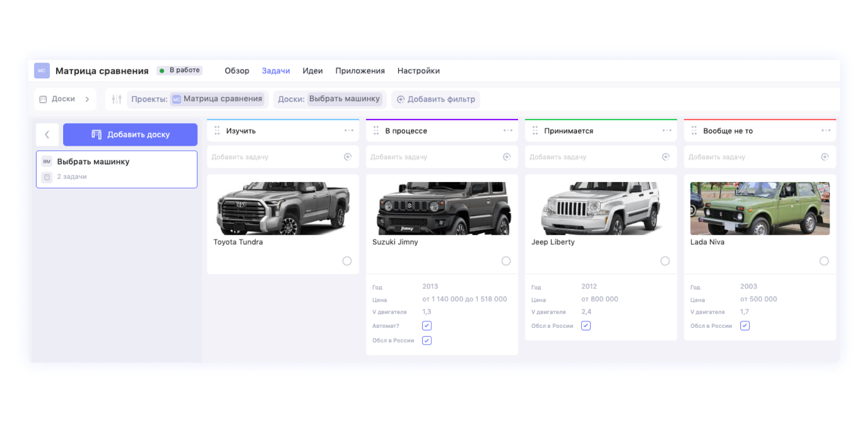The image size is (868, 421).
Task: Click the Toyota Tundra pickup image
Action: [x=283, y=208]
